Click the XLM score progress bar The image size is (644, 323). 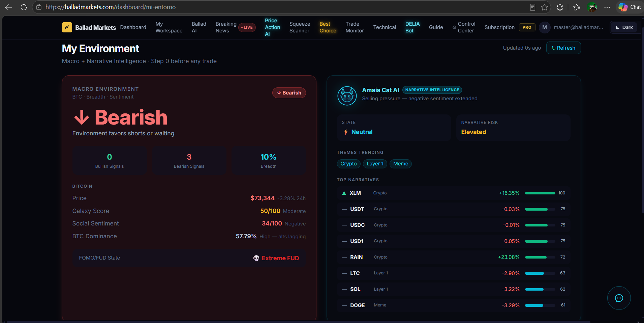click(540, 193)
